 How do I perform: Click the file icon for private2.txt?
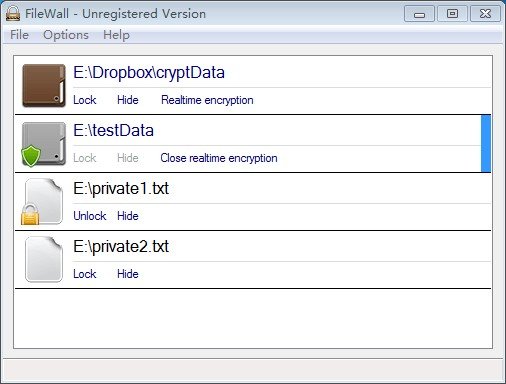tap(44, 259)
